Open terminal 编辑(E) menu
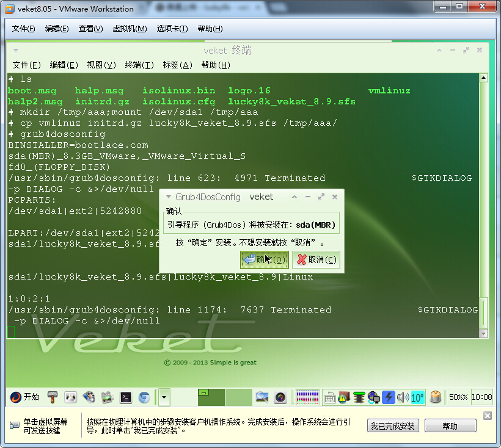Viewport: 501px width, 448px height. tap(64, 65)
